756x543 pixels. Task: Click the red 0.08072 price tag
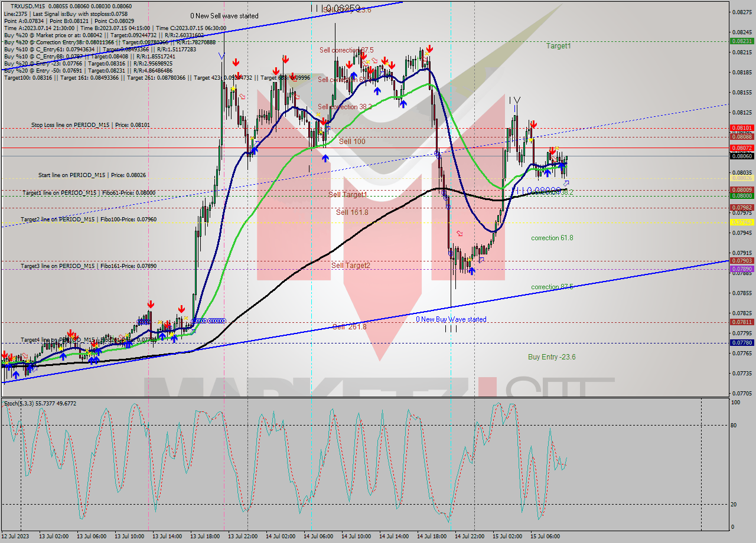click(742, 148)
